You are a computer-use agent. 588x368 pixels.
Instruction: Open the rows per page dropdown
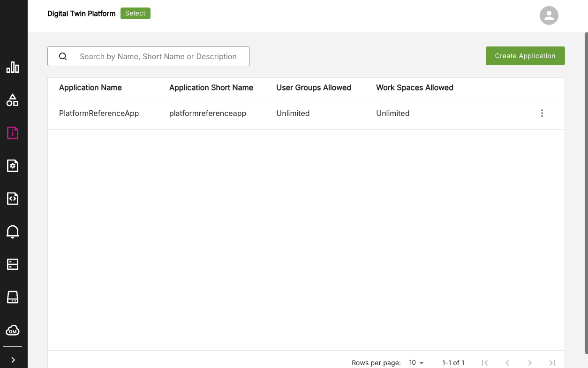(x=416, y=363)
